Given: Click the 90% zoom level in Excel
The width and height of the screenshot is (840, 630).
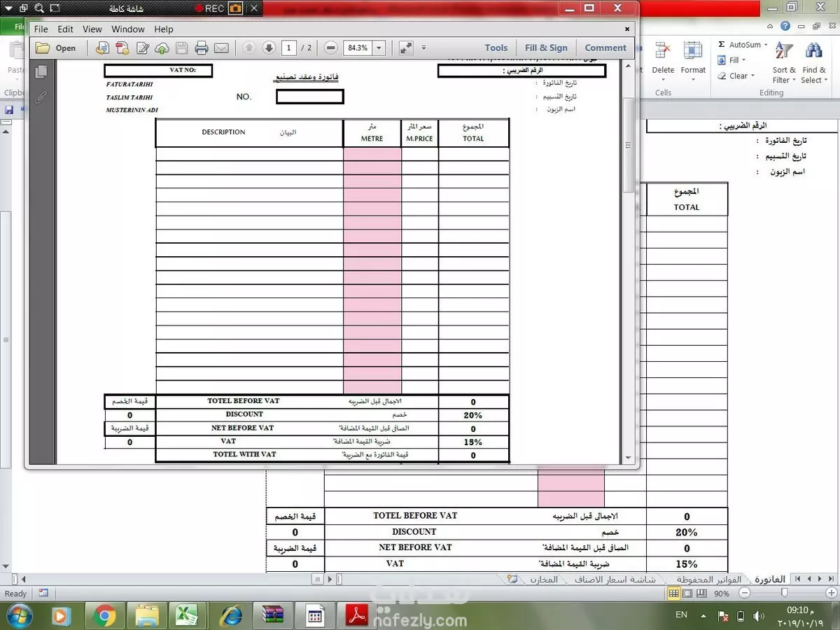Looking at the screenshot, I should click(722, 594).
